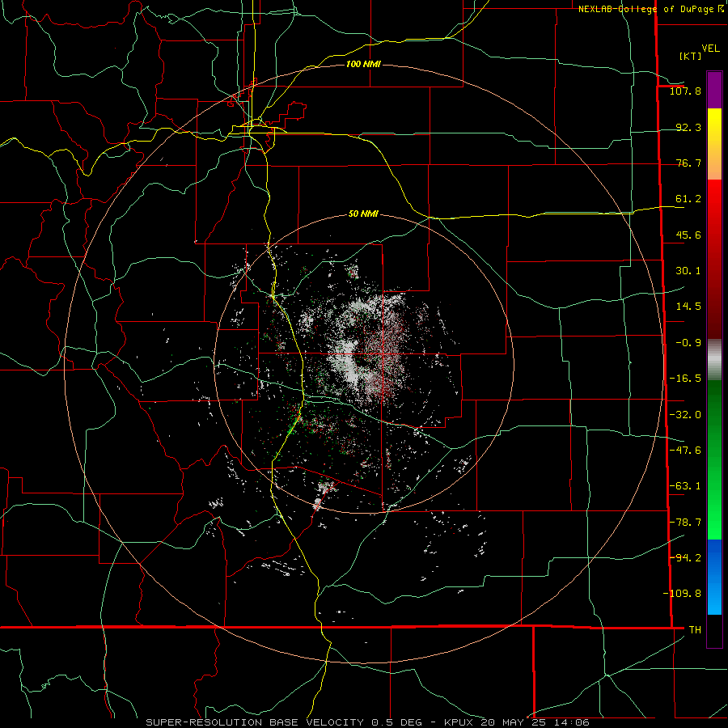Click the gray near-zero segment of the color bar

(x=714, y=360)
